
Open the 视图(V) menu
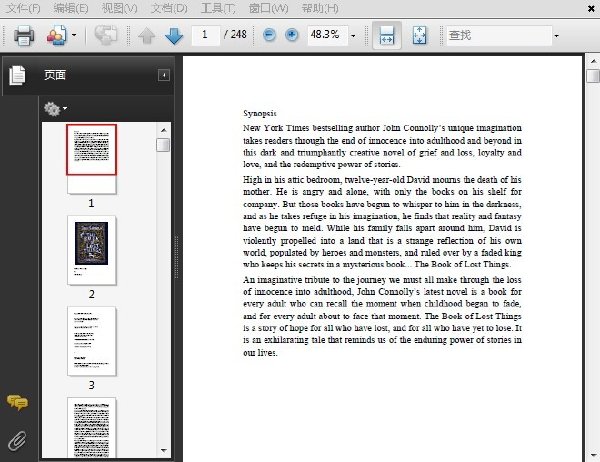click(x=119, y=8)
